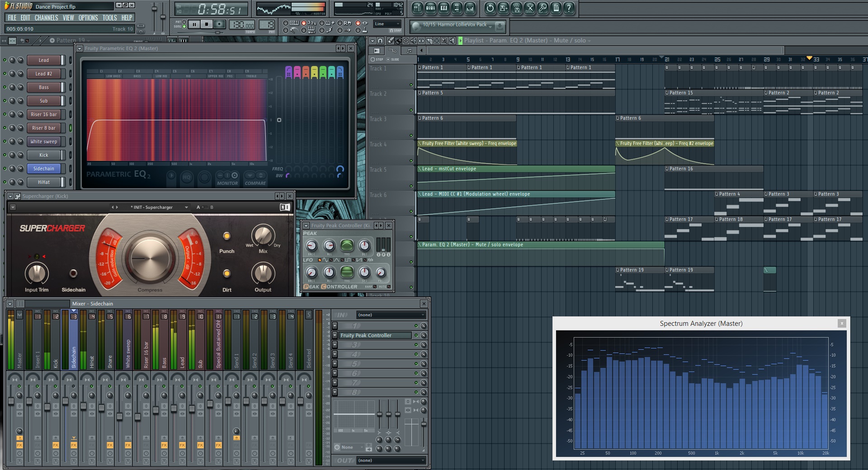Select the Slice tool in the Playlist toolbar
Viewport: 868px width, 470px height.
(x=429, y=41)
